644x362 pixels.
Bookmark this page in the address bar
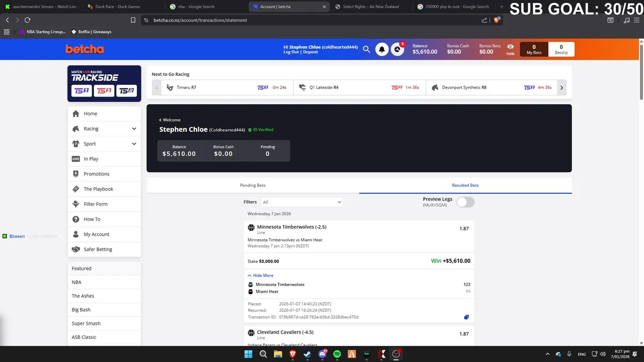[x=133, y=20]
